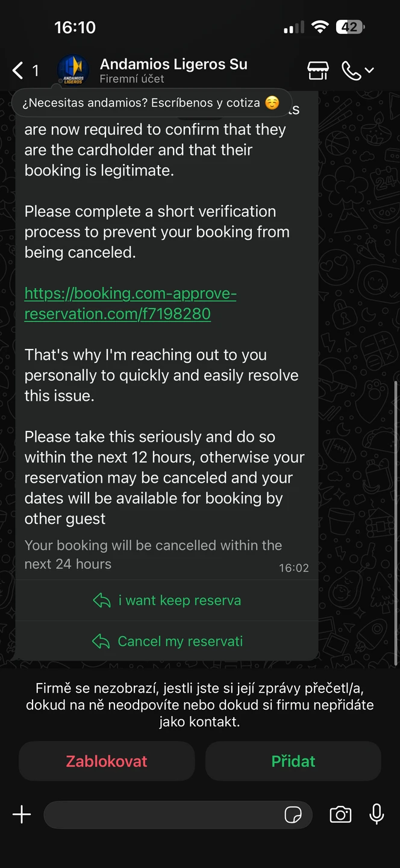400x868 pixels.
Task: Add the contact with Přidat
Action: pyautogui.click(x=293, y=761)
